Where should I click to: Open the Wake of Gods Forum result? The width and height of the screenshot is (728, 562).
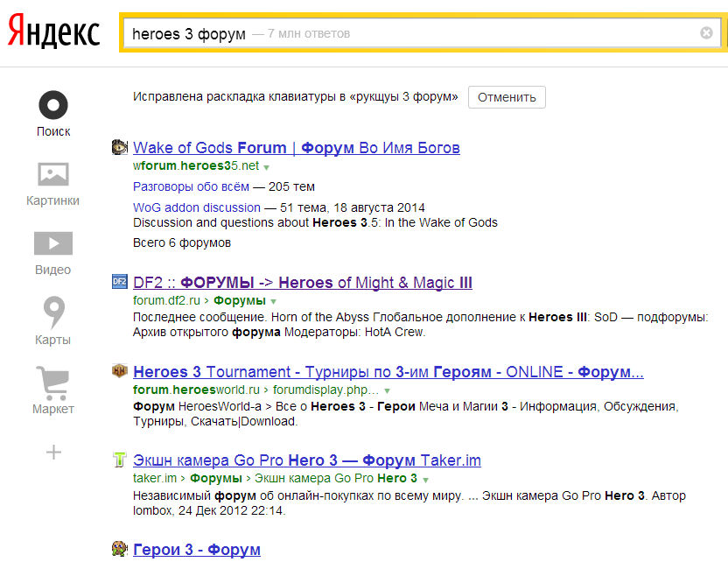coord(297,148)
